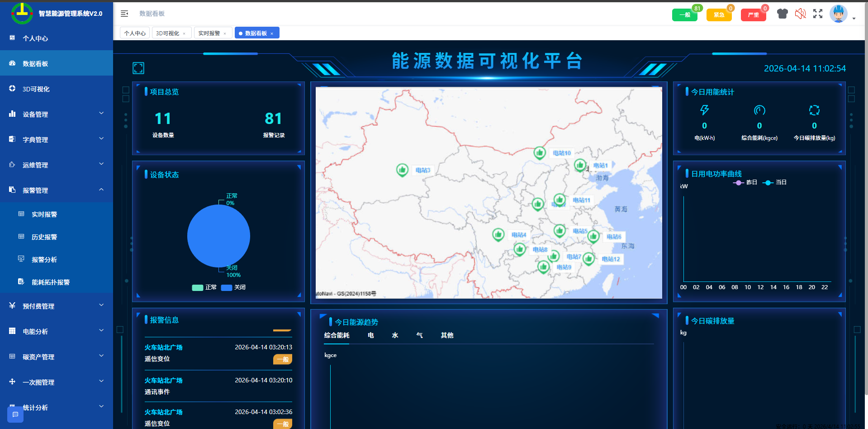
Task: Click the green 一般 alarm button
Action: coord(684,15)
